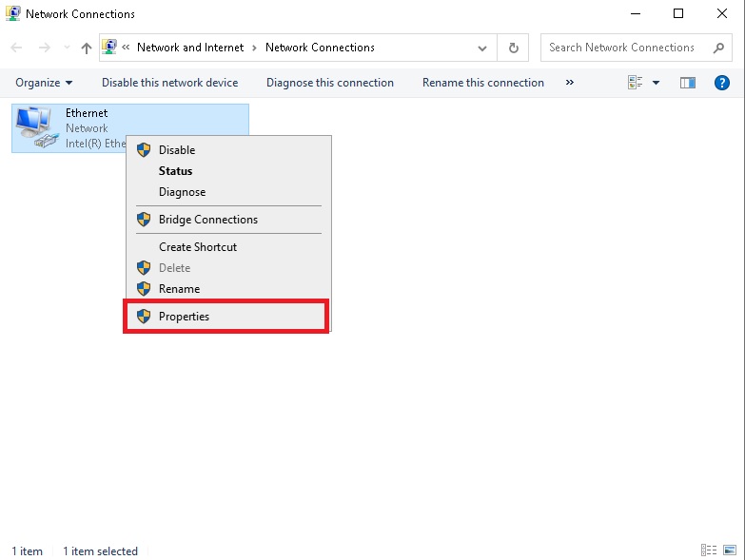Choose Disable in the context menu
745x560 pixels.
[x=177, y=150]
